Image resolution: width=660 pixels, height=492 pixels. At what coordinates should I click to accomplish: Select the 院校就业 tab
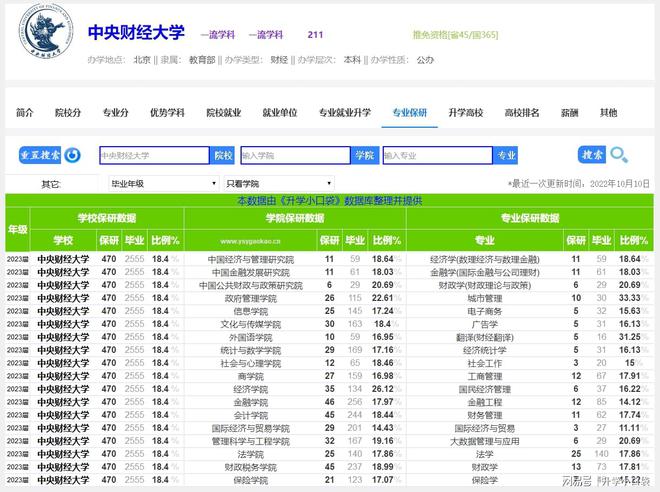(224, 112)
